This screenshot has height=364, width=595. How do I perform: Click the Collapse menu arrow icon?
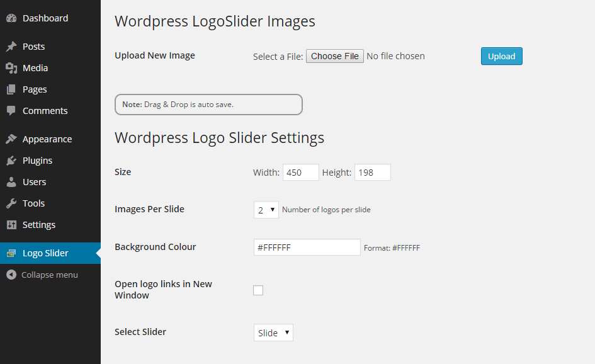tap(11, 275)
